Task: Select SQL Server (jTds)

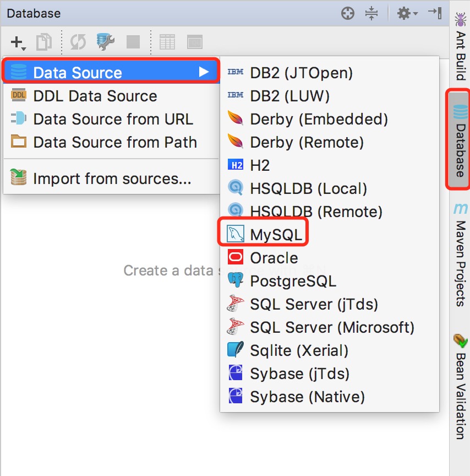Action: [x=329, y=304]
